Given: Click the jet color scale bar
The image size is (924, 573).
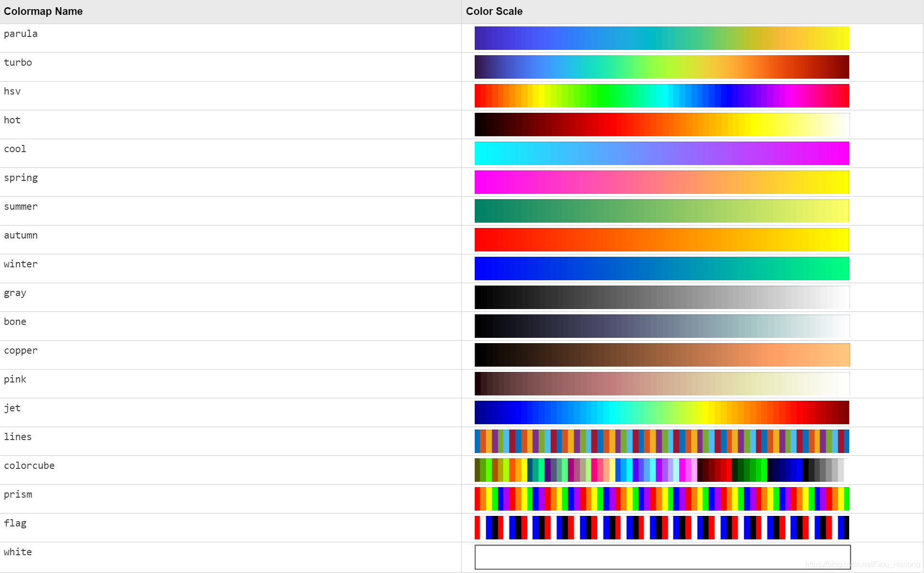Looking at the screenshot, I should 661,413.
